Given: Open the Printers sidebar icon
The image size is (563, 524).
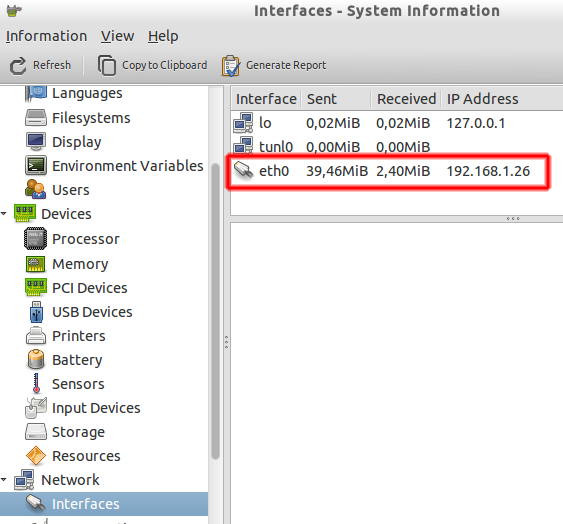Looking at the screenshot, I should click(36, 336).
